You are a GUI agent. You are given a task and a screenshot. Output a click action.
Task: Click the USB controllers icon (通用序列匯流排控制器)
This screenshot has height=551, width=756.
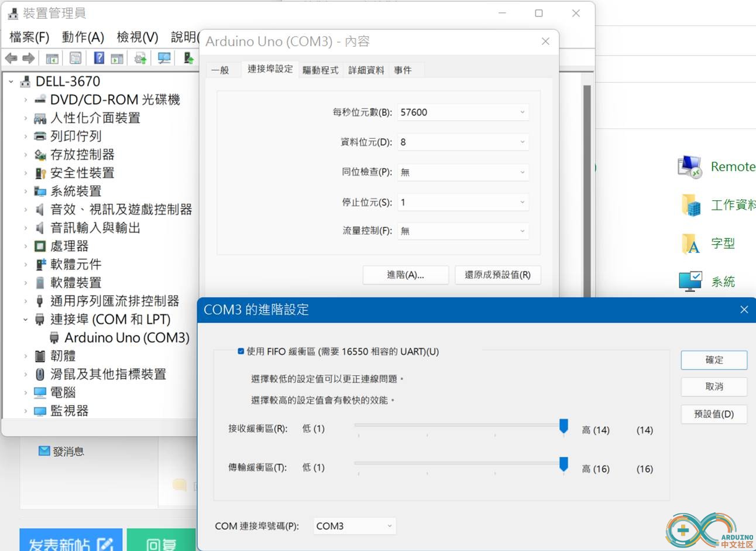pos(40,301)
